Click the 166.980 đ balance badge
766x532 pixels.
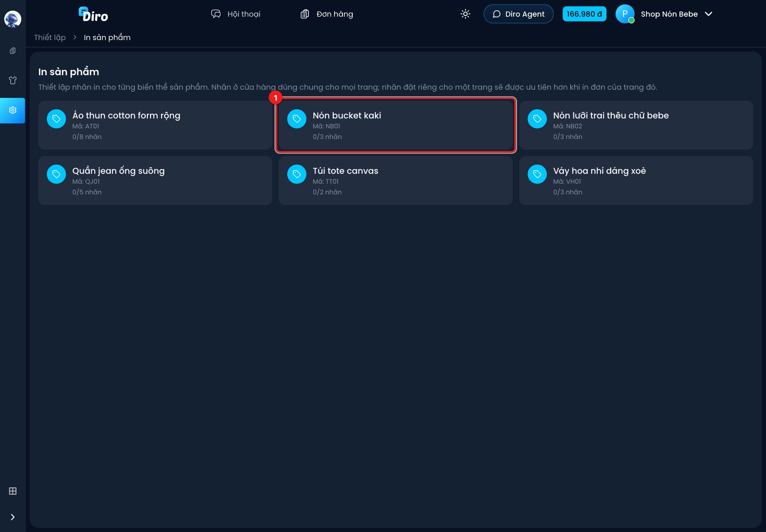[x=584, y=14]
